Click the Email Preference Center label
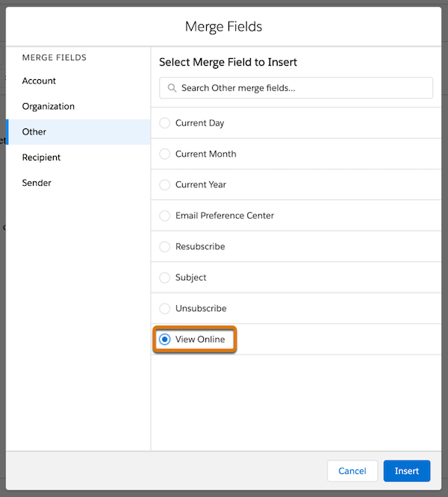This screenshot has width=448, height=497. (x=225, y=216)
